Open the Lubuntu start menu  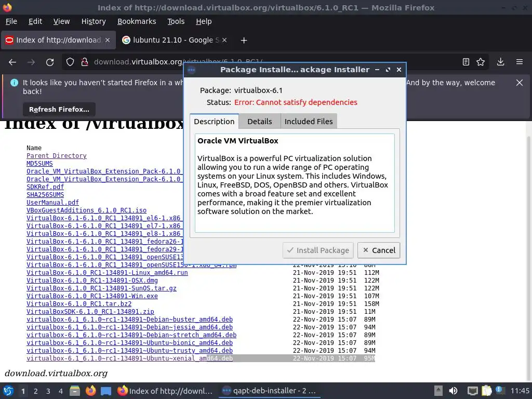tap(8, 391)
